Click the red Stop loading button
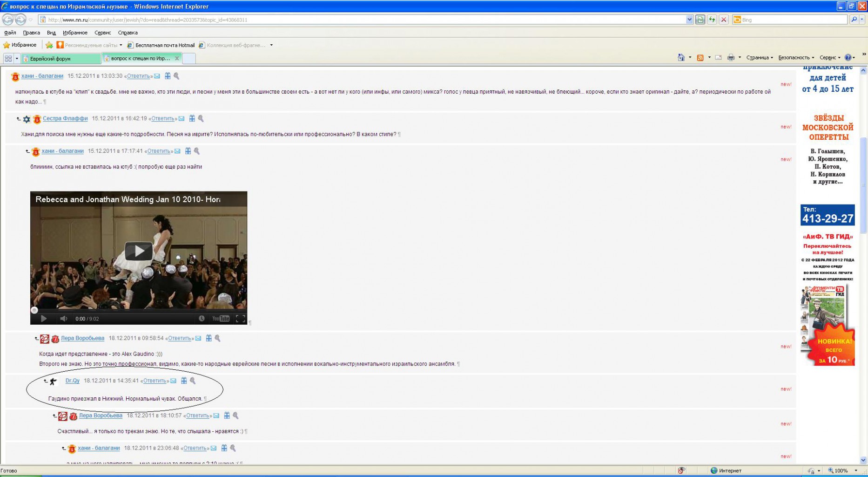 (723, 20)
